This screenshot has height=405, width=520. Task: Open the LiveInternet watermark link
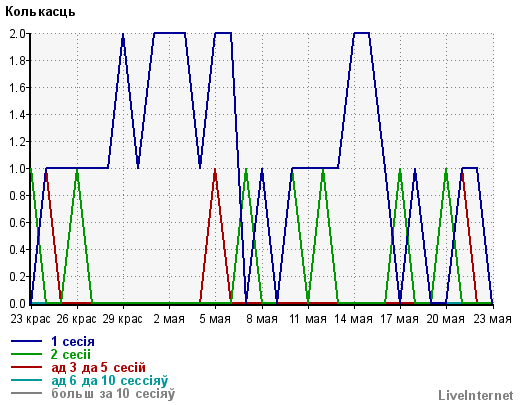pos(476,395)
